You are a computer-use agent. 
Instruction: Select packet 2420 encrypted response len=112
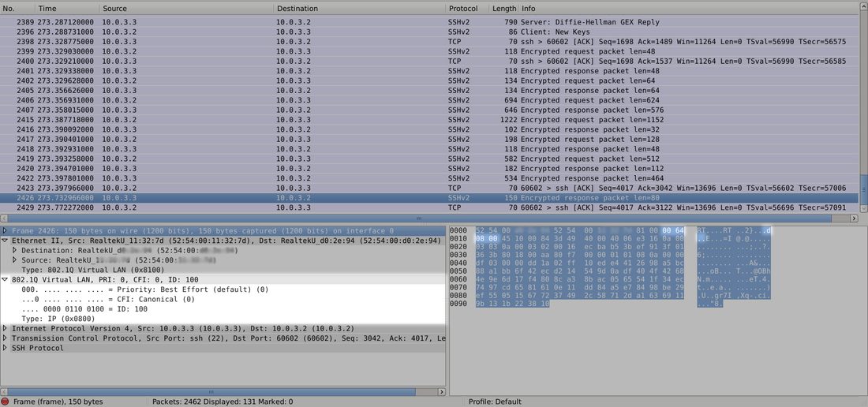coord(429,169)
